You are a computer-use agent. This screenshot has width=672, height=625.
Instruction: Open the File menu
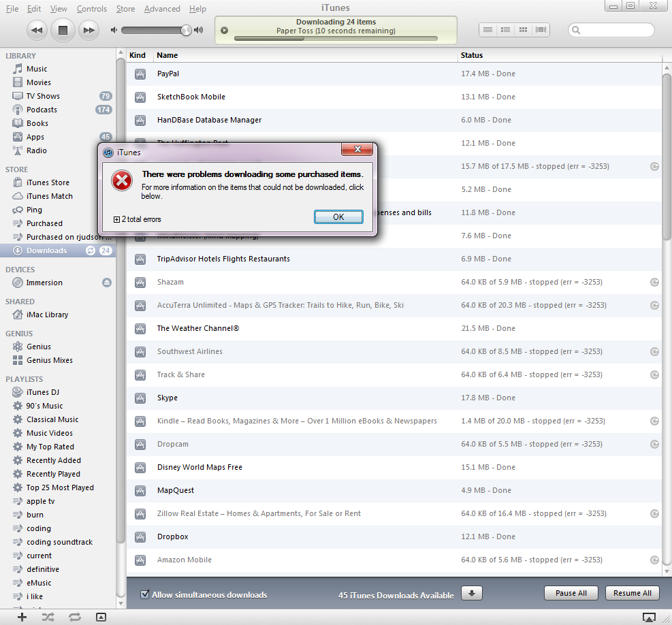[12, 9]
